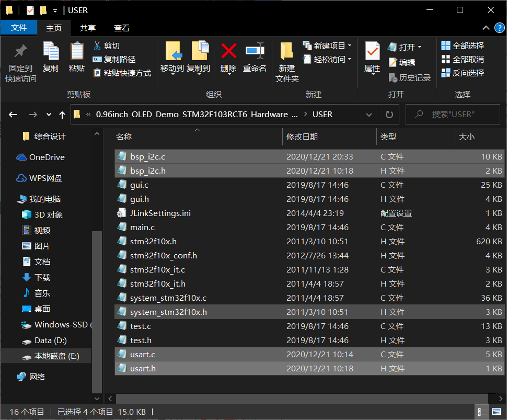This screenshot has height=420, width=507.
Task: Click the Properties quick-access icon in the title bar
Action: point(30,10)
